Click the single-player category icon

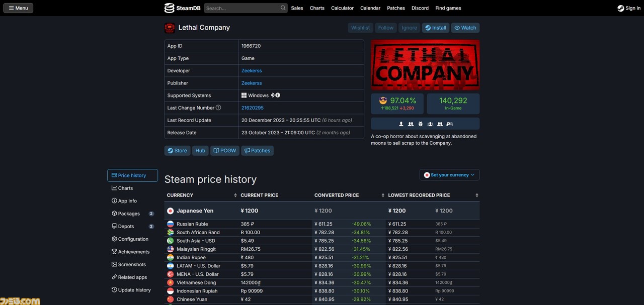pos(401,124)
